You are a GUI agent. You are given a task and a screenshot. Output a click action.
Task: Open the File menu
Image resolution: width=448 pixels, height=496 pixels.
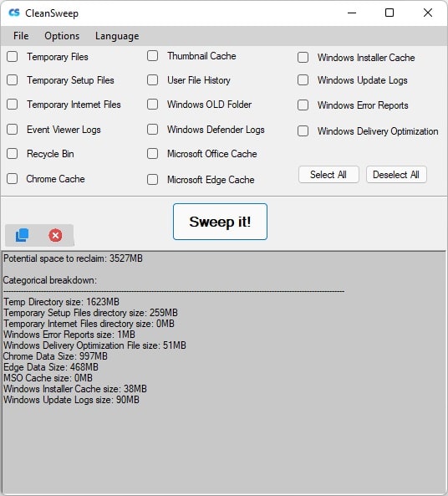pos(21,36)
